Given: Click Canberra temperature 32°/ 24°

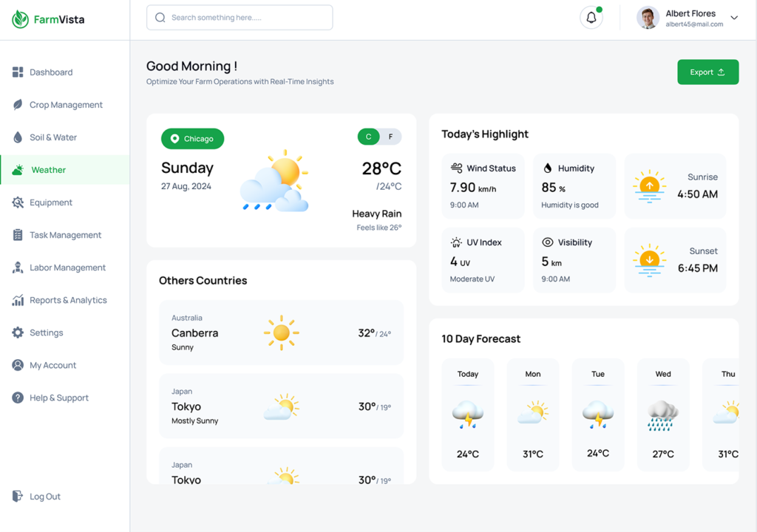Looking at the screenshot, I should point(375,333).
